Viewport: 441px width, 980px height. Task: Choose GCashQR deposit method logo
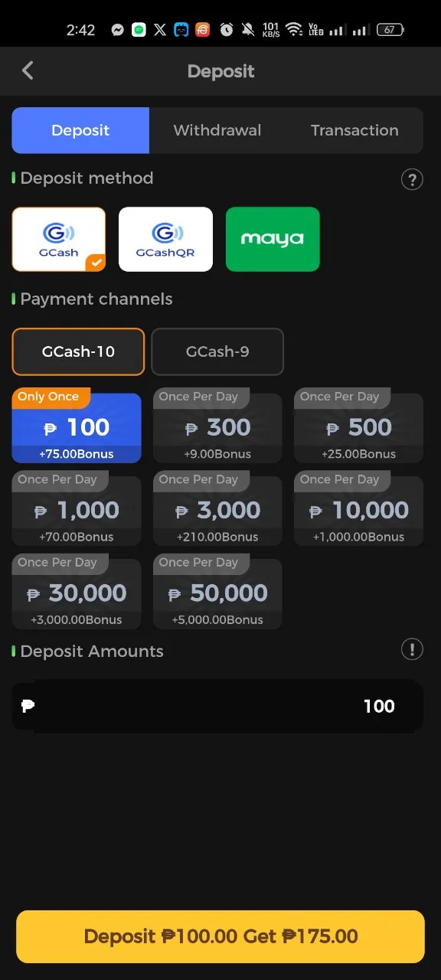coord(165,239)
